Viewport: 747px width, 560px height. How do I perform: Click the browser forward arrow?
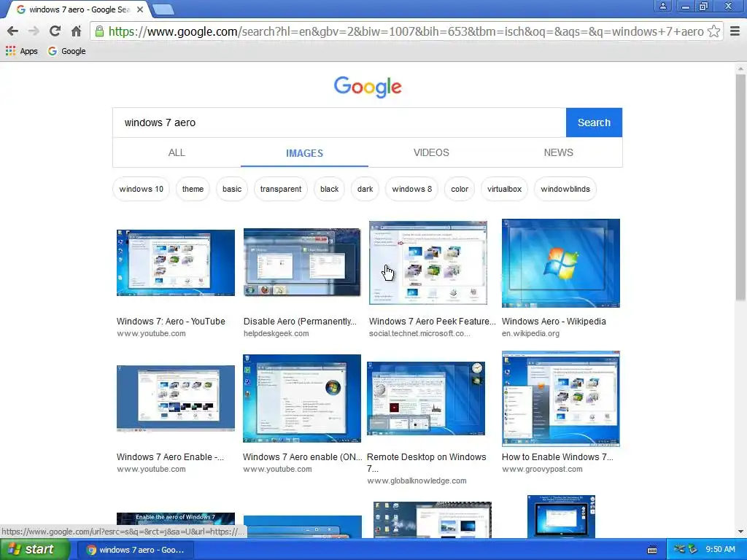(34, 31)
